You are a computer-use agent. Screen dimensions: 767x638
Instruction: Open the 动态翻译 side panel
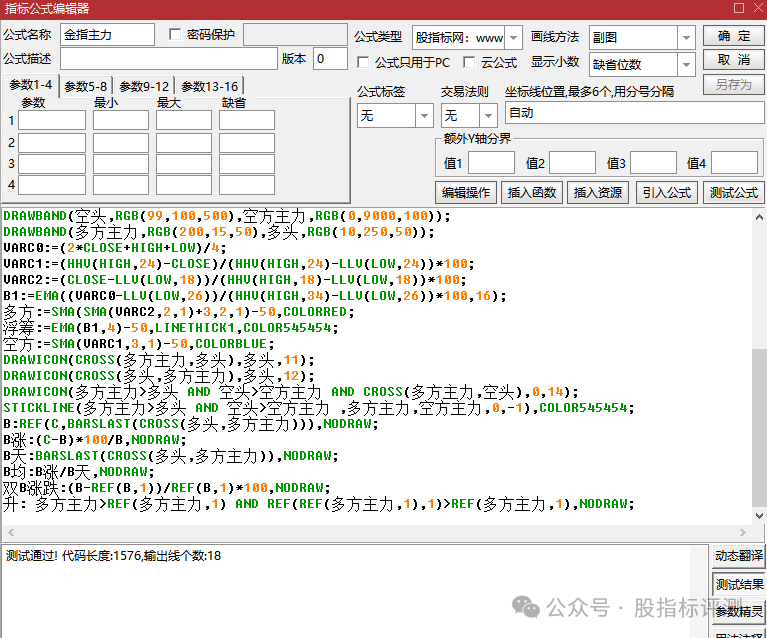pos(739,556)
